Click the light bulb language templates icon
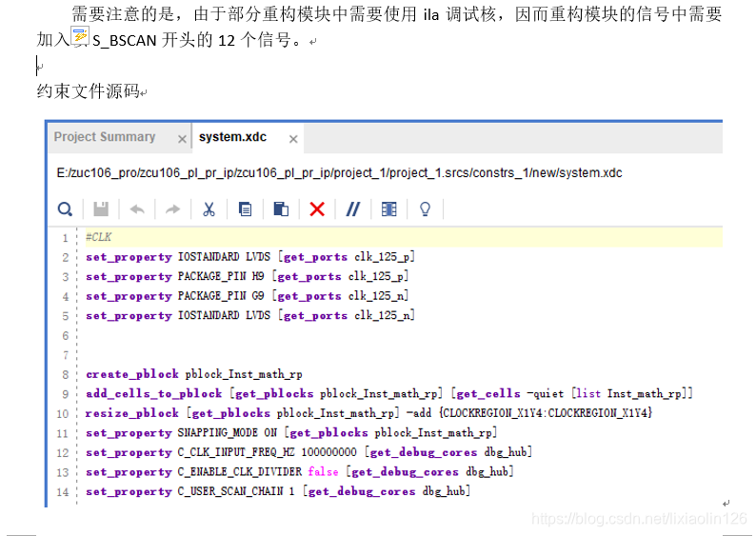756x536 pixels. 425,209
